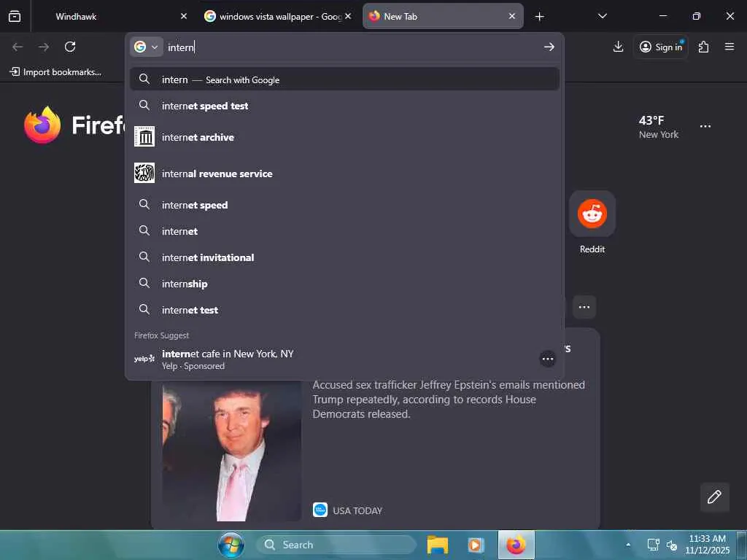Select 'internet test' suggestion
The height and width of the screenshot is (560, 747).
[x=344, y=309]
